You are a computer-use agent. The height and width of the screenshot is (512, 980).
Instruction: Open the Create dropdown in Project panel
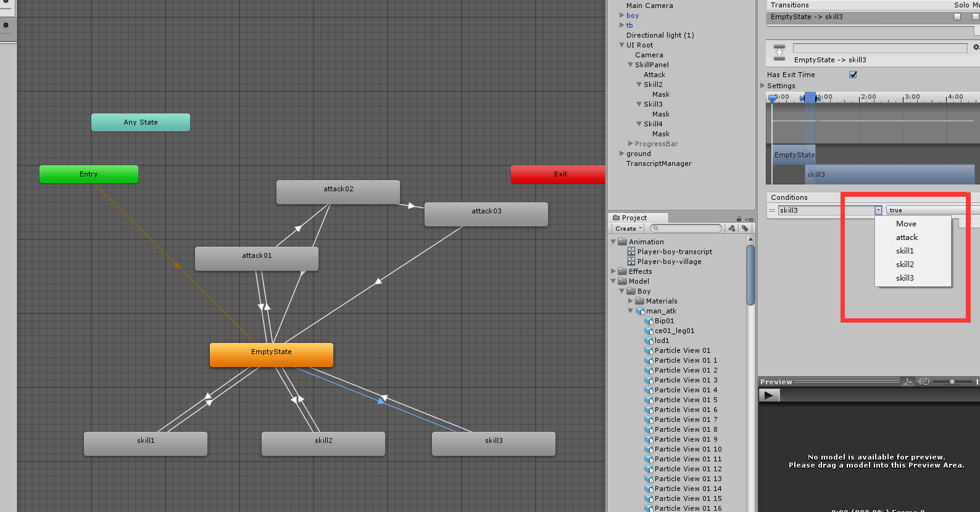click(x=628, y=228)
